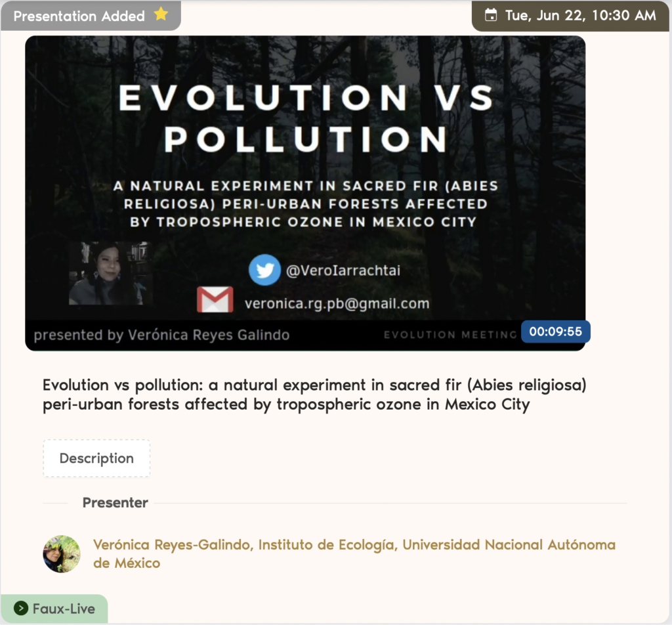Viewport: 672px width, 625px height.
Task: Click the Presenter section heading
Action: 115,503
